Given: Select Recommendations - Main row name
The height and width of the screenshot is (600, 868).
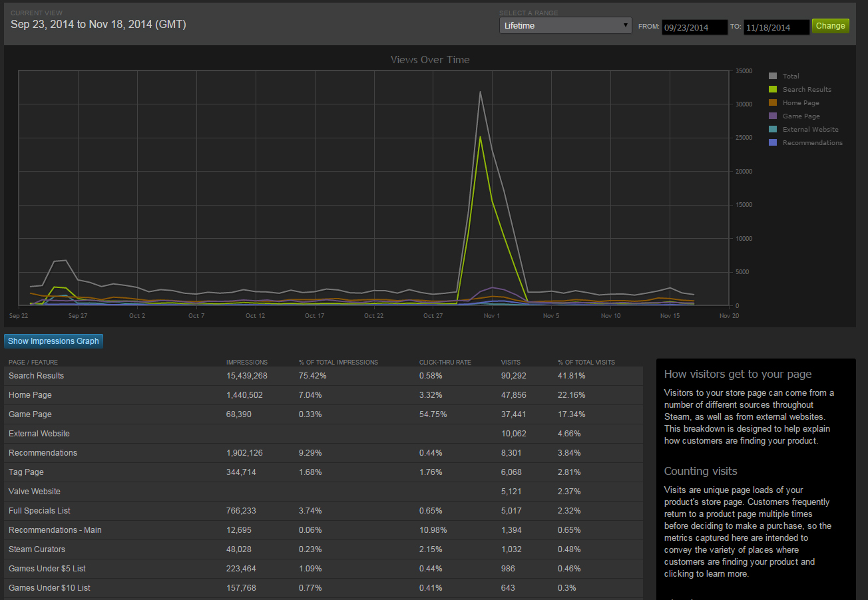Looking at the screenshot, I should tap(55, 530).
